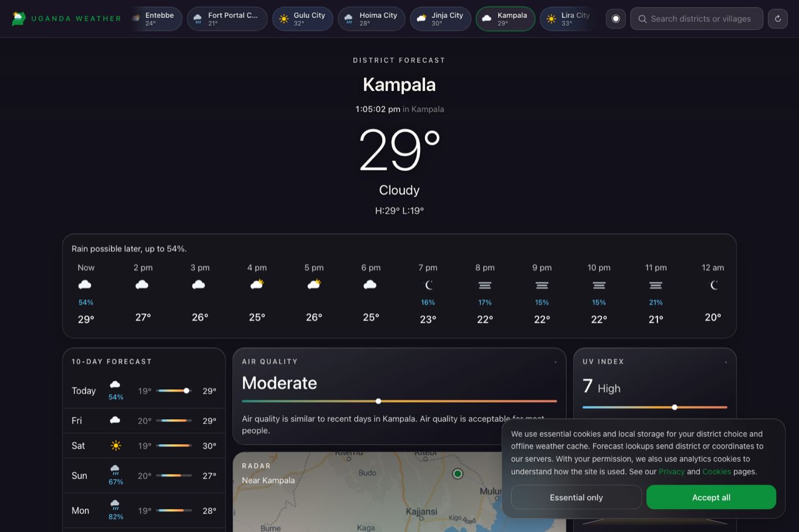Click the refresh icon button

point(778,19)
